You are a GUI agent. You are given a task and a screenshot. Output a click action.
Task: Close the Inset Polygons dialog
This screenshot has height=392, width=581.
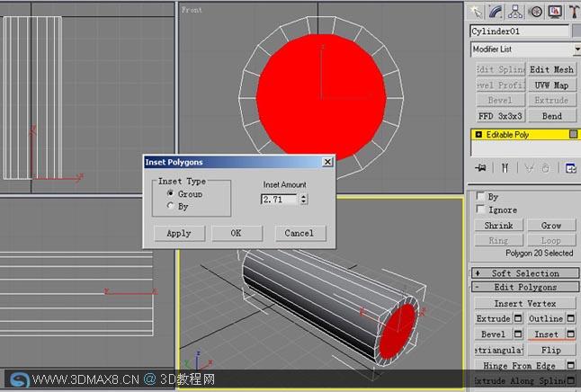coord(327,162)
